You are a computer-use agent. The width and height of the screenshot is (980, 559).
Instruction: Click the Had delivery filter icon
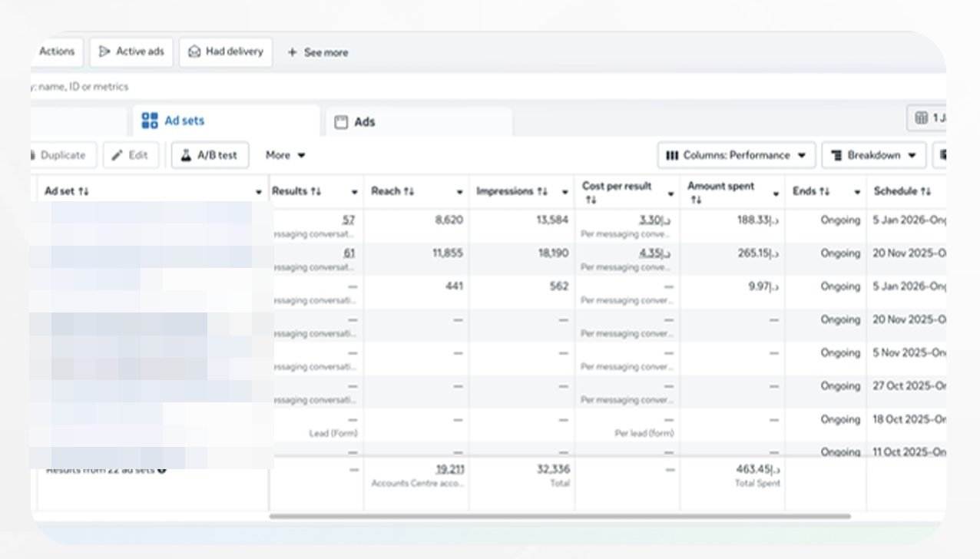click(x=195, y=52)
